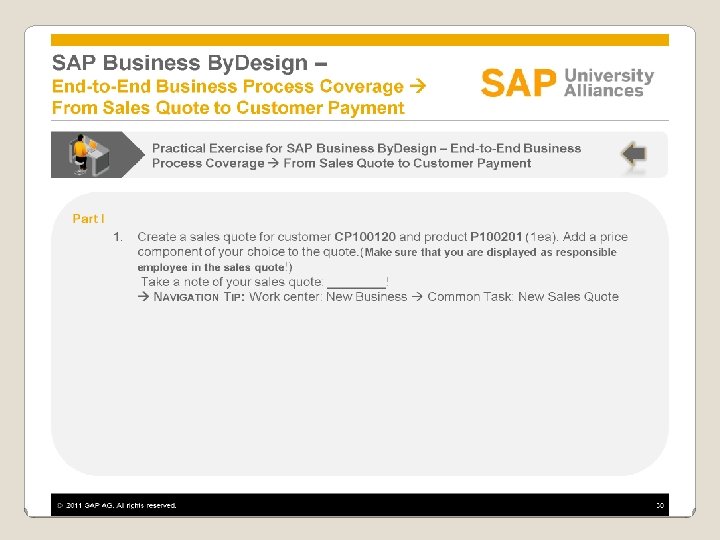Viewport: 720px width, 540px height.
Task: Click 'End-to-End Business Process Coverage' orange heading
Action: (x=227, y=86)
